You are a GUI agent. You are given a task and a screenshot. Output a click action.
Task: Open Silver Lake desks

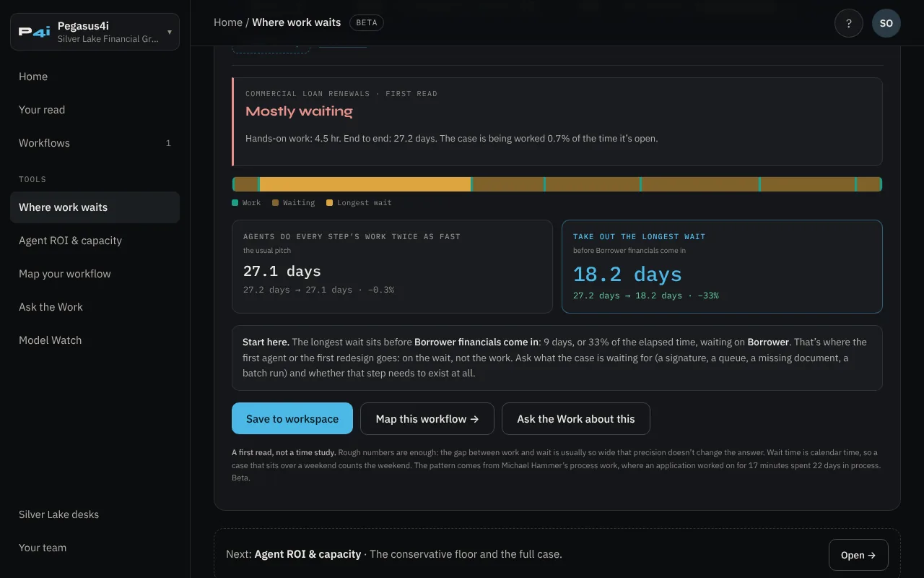click(x=95, y=514)
